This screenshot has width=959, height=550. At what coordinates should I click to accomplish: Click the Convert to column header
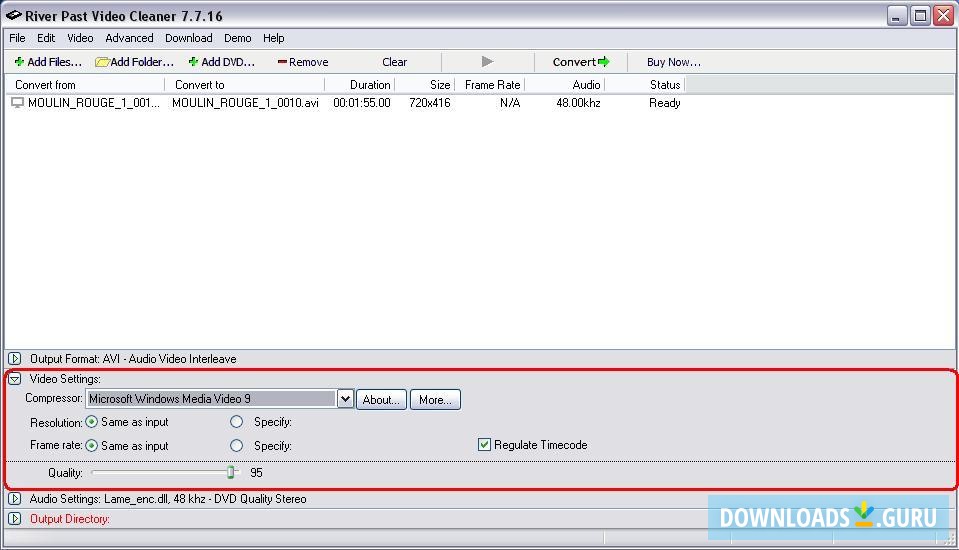click(245, 84)
